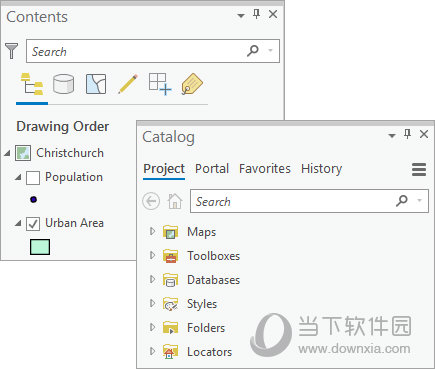Viewport: 435px width, 369px height.
Task: Click the Catalog back arrow button
Action: [x=151, y=201]
